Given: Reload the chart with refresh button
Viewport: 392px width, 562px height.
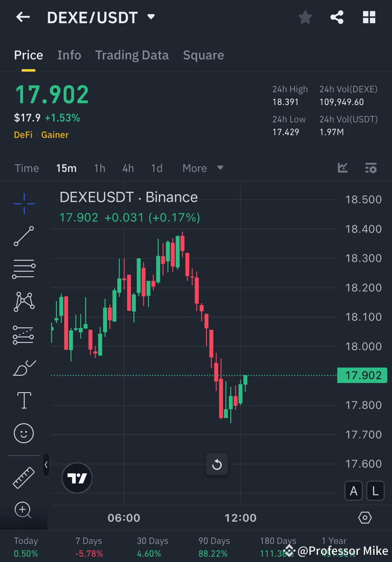Looking at the screenshot, I should coord(217,464).
